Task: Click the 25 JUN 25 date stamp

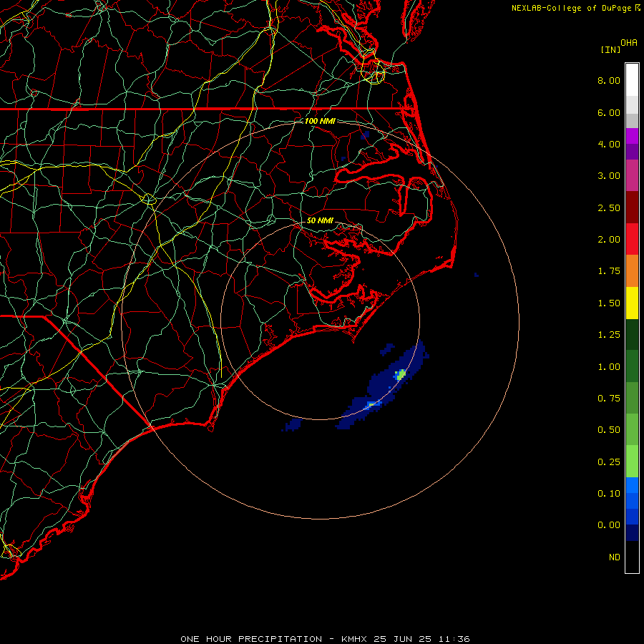Action: [402, 639]
